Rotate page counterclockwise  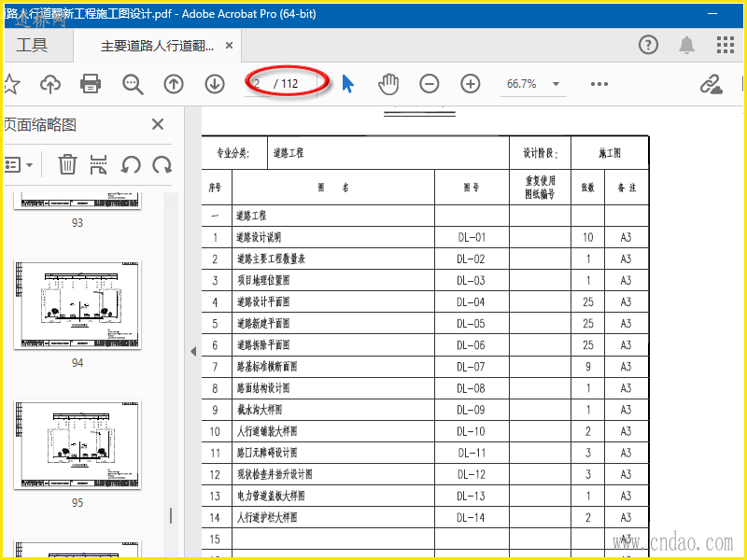pyautogui.click(x=131, y=165)
